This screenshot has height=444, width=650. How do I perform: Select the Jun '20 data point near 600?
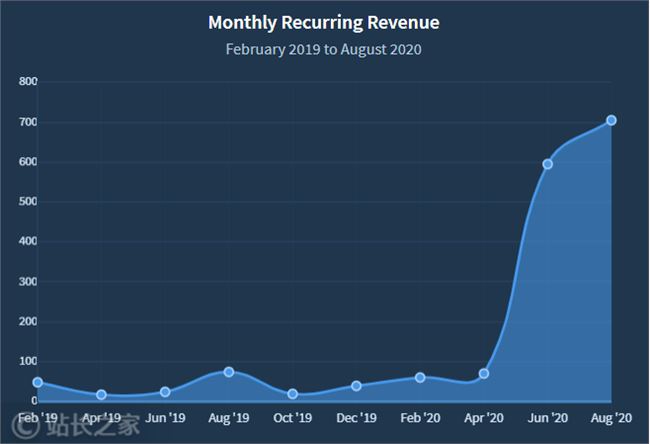click(548, 164)
